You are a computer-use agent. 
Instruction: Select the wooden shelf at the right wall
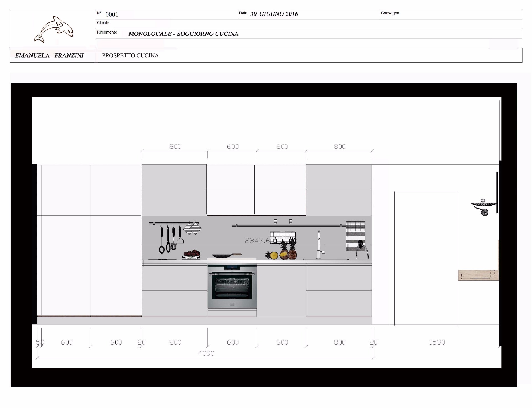point(478,275)
